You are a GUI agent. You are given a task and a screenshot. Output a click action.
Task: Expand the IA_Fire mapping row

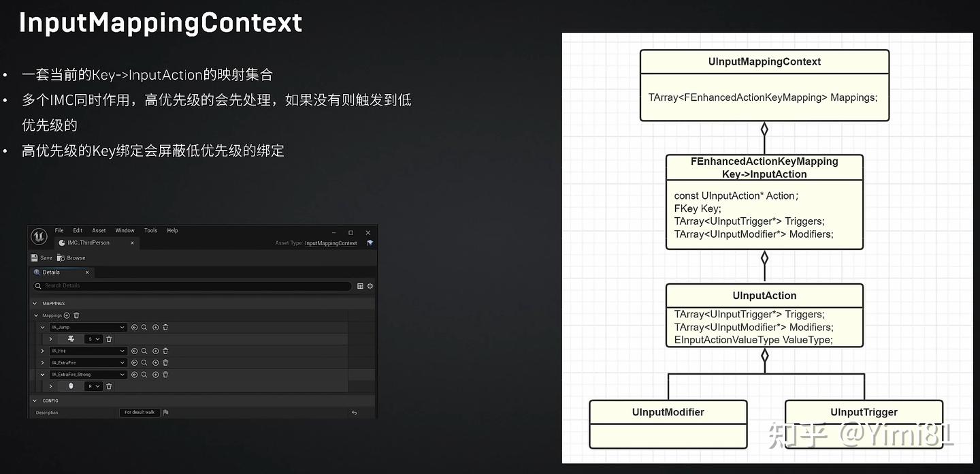pyautogui.click(x=43, y=351)
